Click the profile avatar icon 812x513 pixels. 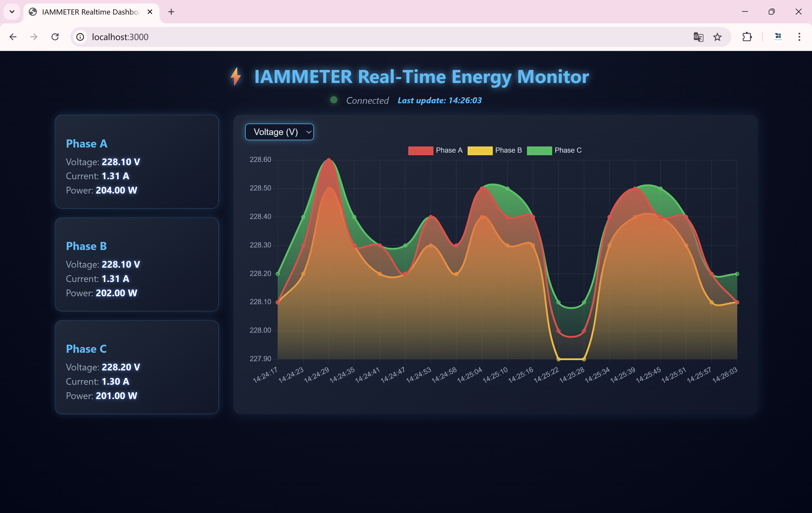coord(778,37)
